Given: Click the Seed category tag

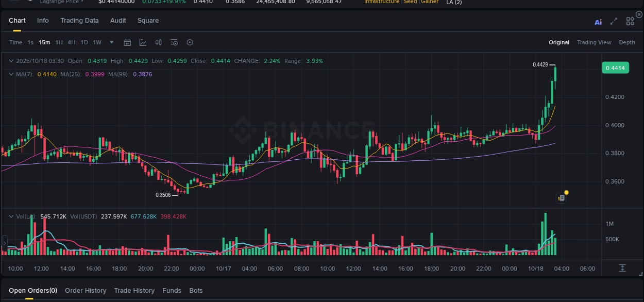Looking at the screenshot, I should tap(411, 2).
